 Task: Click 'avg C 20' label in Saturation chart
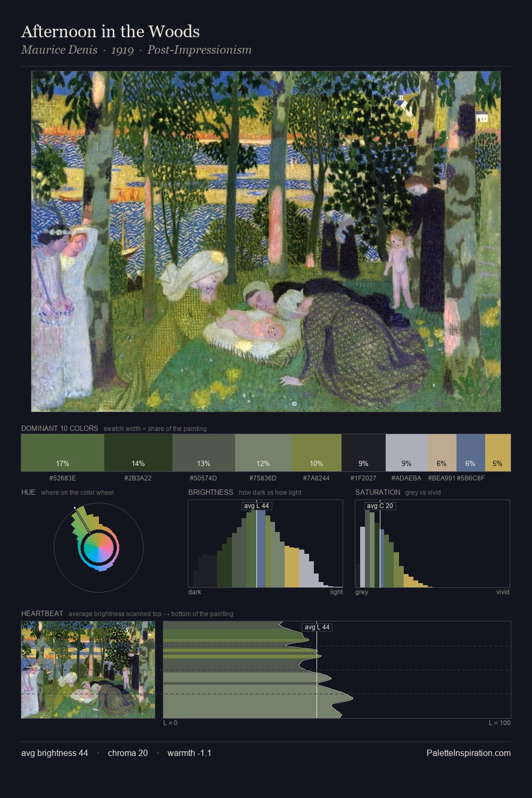click(x=380, y=506)
